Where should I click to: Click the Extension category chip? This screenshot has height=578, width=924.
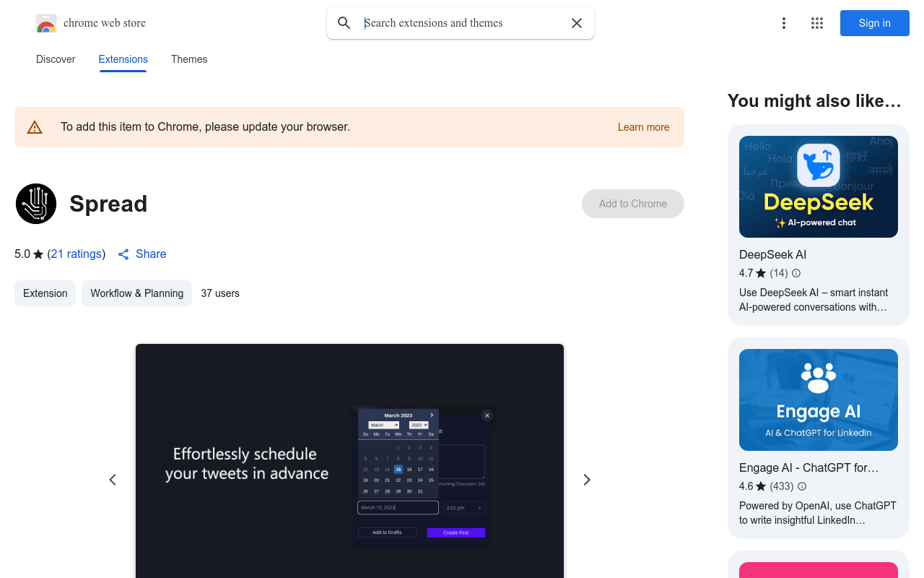(45, 293)
